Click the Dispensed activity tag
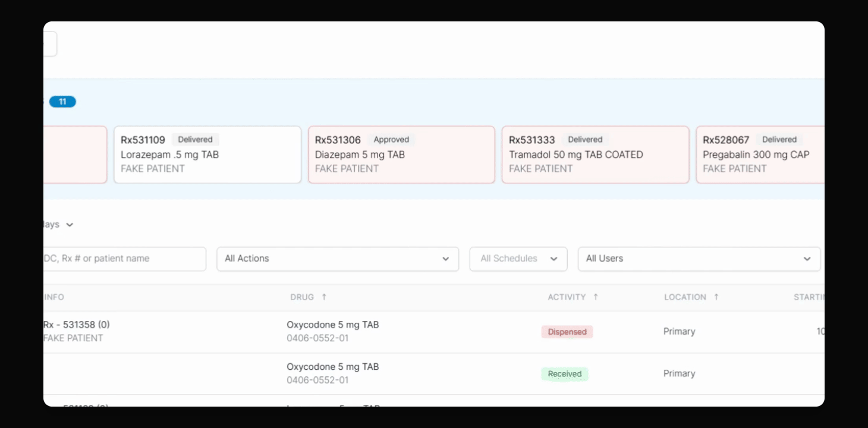 [x=567, y=332]
